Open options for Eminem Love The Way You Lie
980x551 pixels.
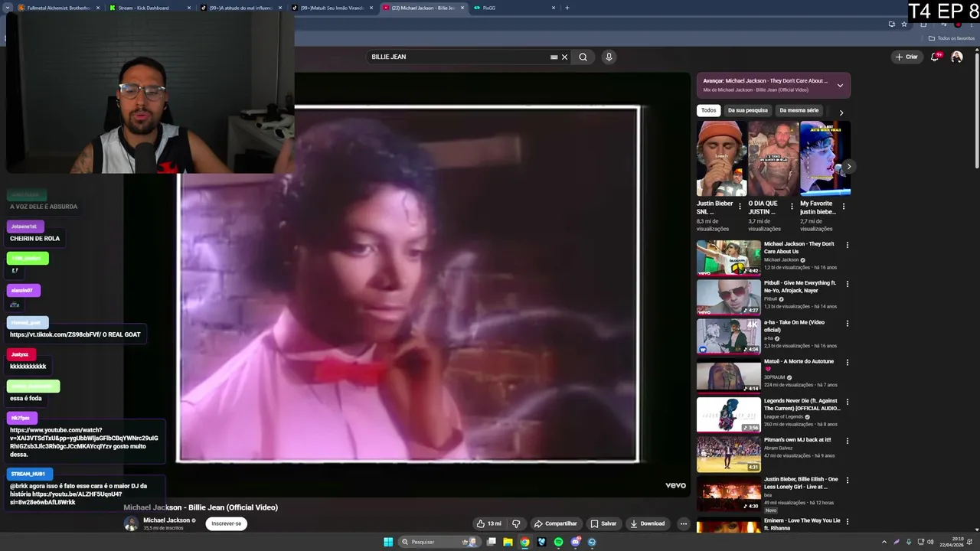click(847, 521)
